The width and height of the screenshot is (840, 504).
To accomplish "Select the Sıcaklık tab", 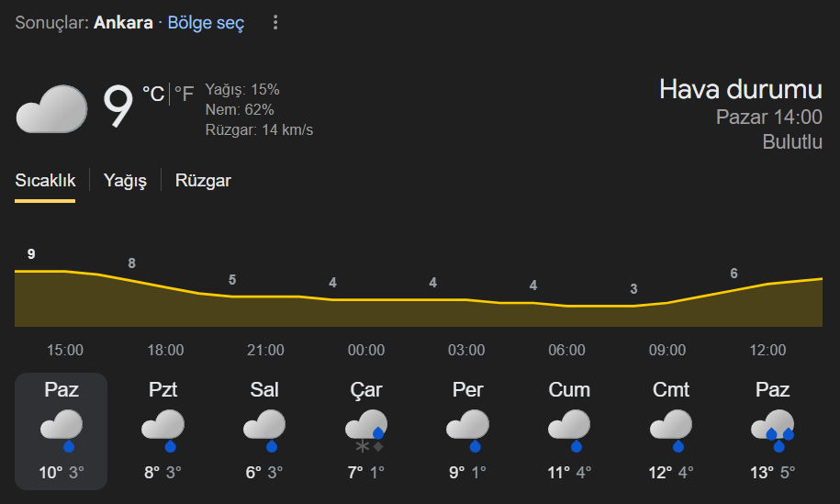I will pos(45,181).
